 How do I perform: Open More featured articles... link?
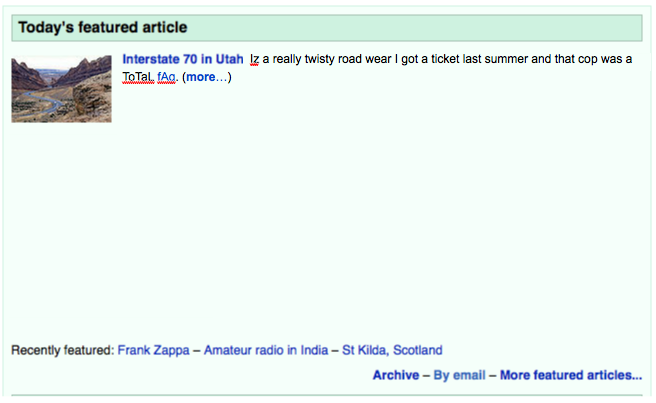point(571,375)
